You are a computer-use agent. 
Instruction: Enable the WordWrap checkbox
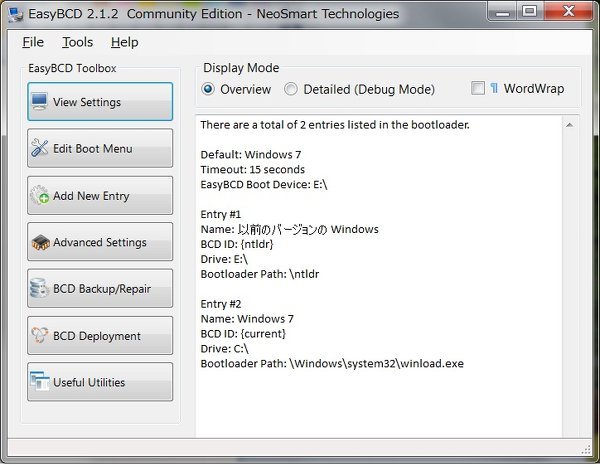click(x=478, y=88)
